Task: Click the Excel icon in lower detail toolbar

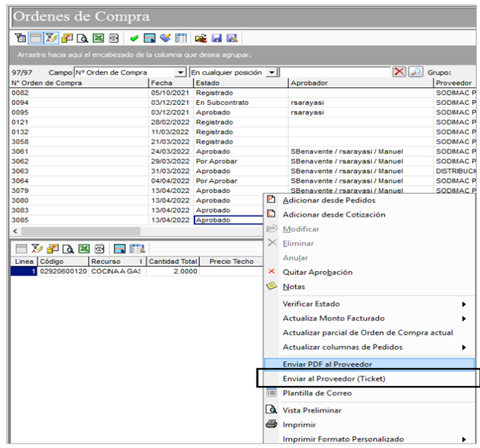Action: tap(84, 248)
